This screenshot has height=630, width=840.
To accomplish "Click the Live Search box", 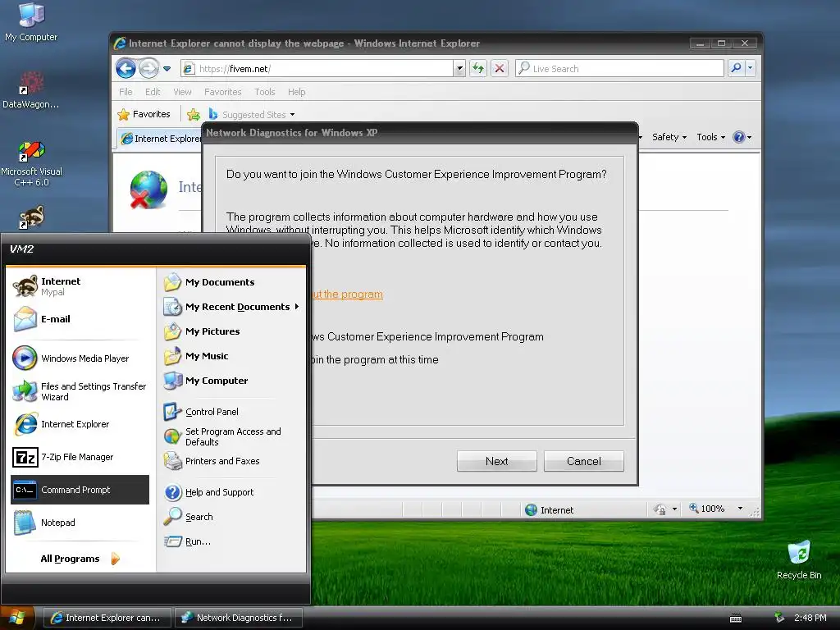I will pyautogui.click(x=619, y=69).
